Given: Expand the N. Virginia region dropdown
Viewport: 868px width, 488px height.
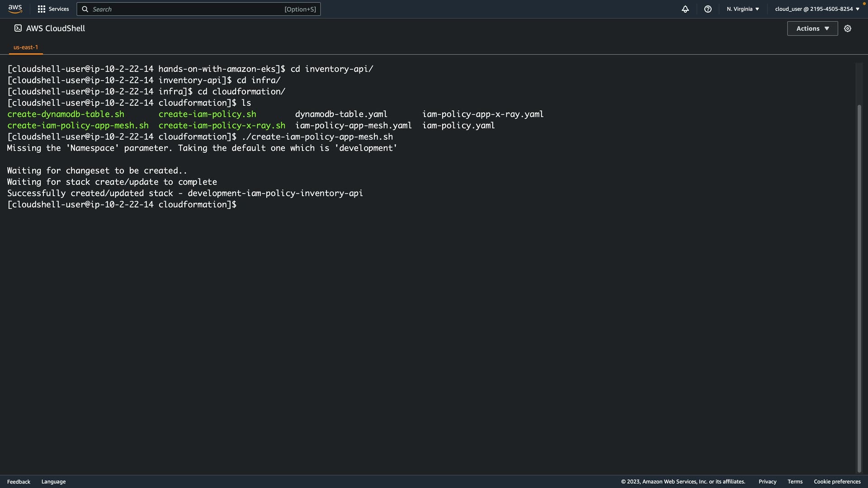Looking at the screenshot, I should pyautogui.click(x=743, y=9).
